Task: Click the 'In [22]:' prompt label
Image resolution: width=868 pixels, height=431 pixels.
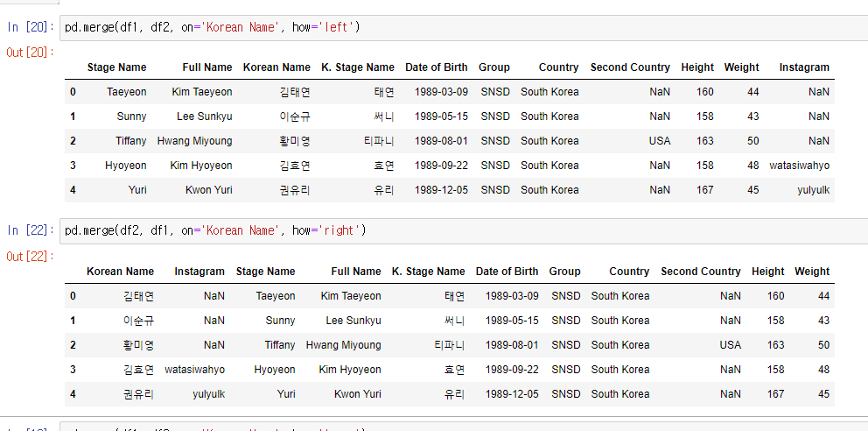Action: click(x=30, y=230)
